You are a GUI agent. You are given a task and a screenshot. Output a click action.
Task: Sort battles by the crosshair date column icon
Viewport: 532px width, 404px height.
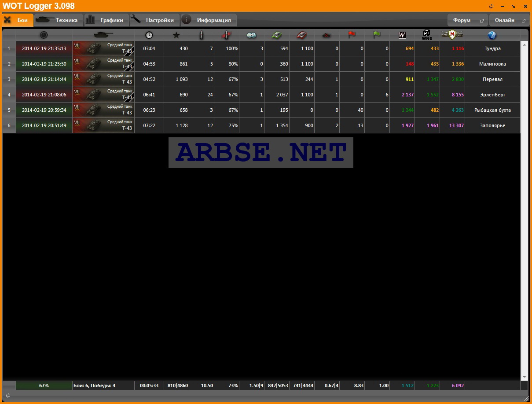pyautogui.click(x=44, y=35)
